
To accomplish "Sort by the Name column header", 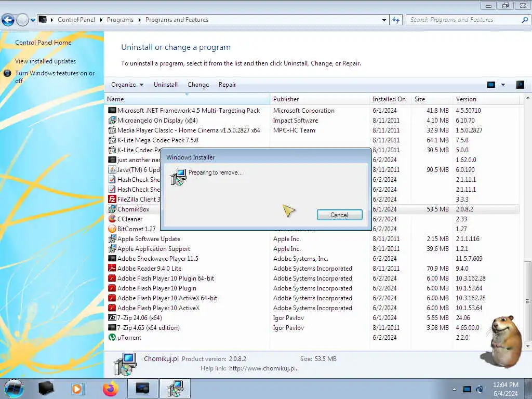I will click(187, 99).
